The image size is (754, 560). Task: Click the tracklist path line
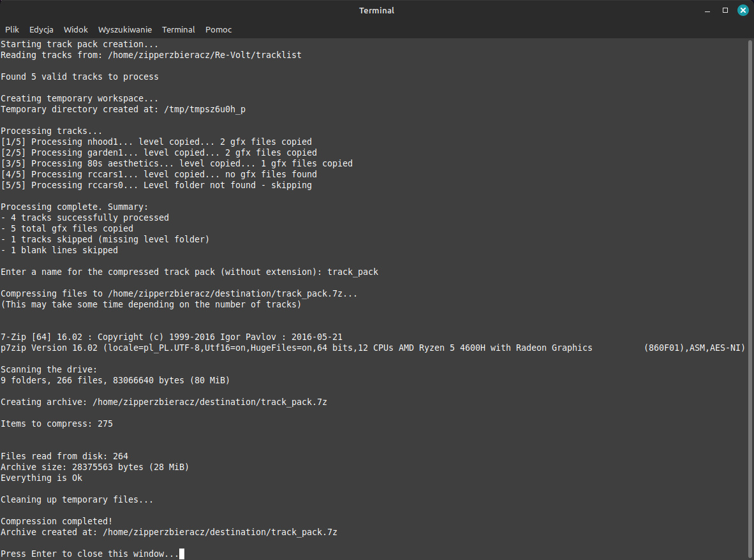[x=151, y=55]
